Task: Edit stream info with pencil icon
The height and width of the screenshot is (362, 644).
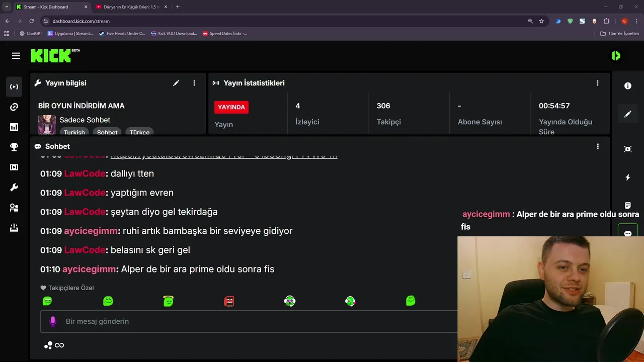Action: [x=176, y=83]
